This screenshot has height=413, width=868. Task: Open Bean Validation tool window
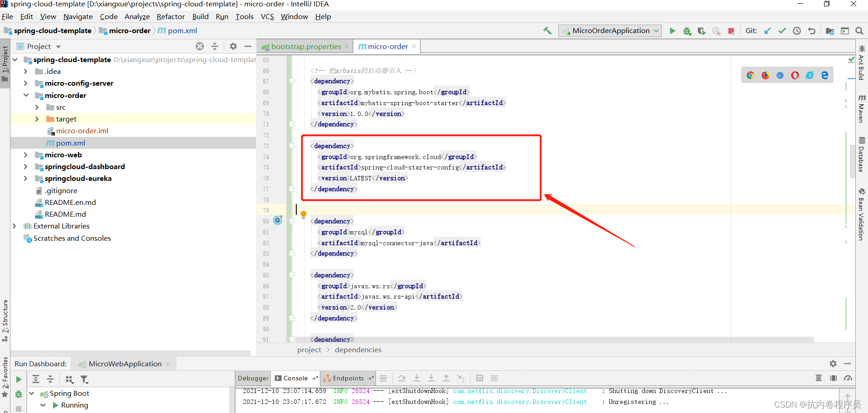click(862, 214)
